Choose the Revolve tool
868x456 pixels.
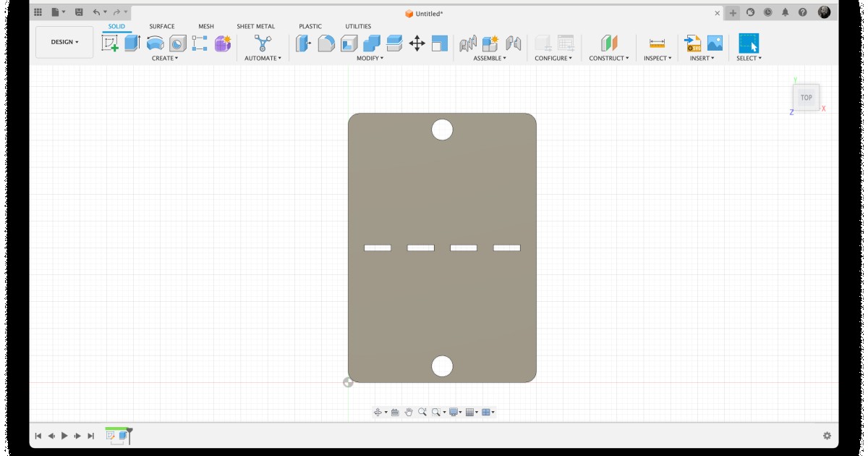pos(155,43)
